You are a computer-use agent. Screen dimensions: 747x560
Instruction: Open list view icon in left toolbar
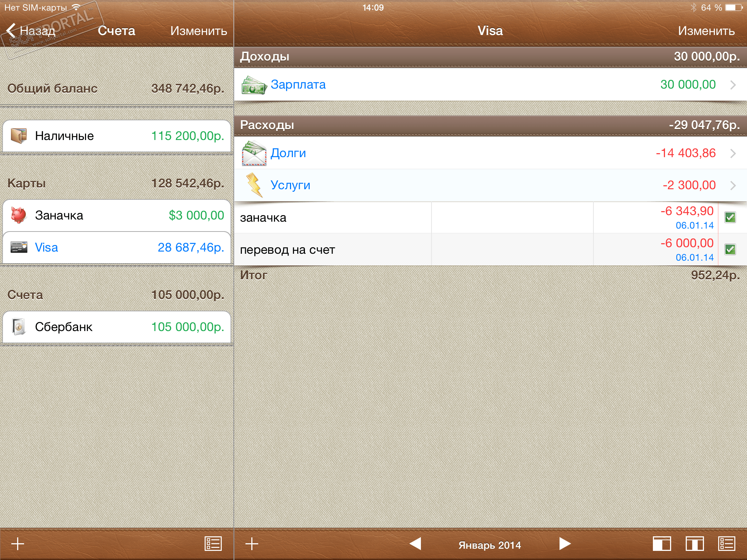click(213, 544)
